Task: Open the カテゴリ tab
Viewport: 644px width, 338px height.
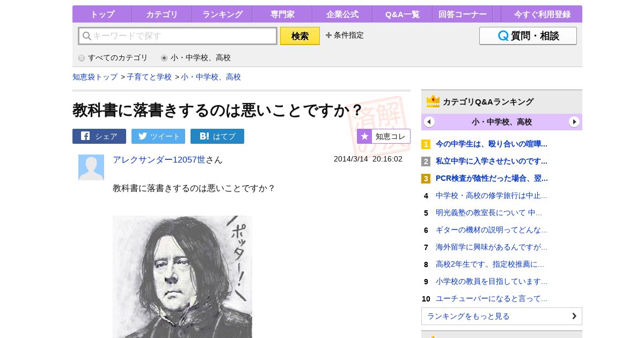Action: pos(162,14)
